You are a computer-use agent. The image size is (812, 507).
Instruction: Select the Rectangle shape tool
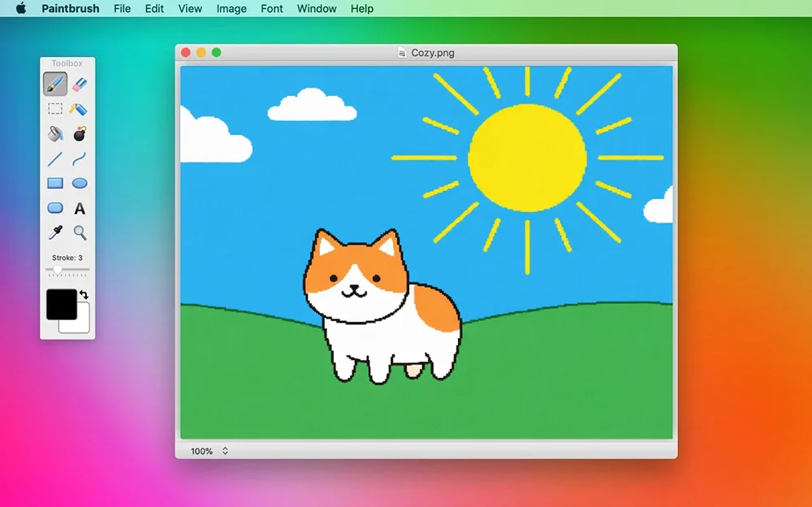coord(55,183)
